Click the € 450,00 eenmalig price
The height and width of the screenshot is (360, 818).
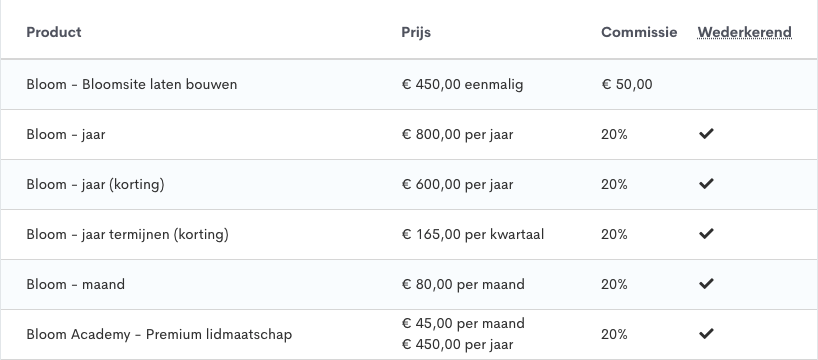pos(462,85)
